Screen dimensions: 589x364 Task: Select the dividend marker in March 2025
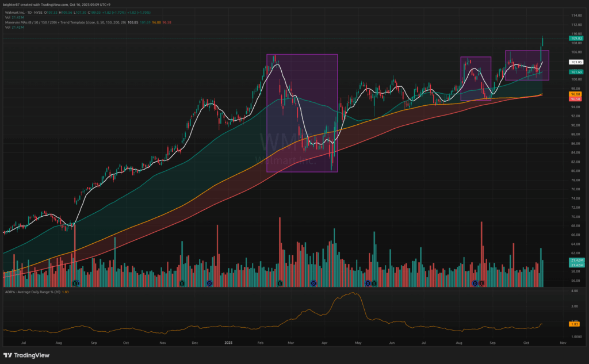point(313,283)
